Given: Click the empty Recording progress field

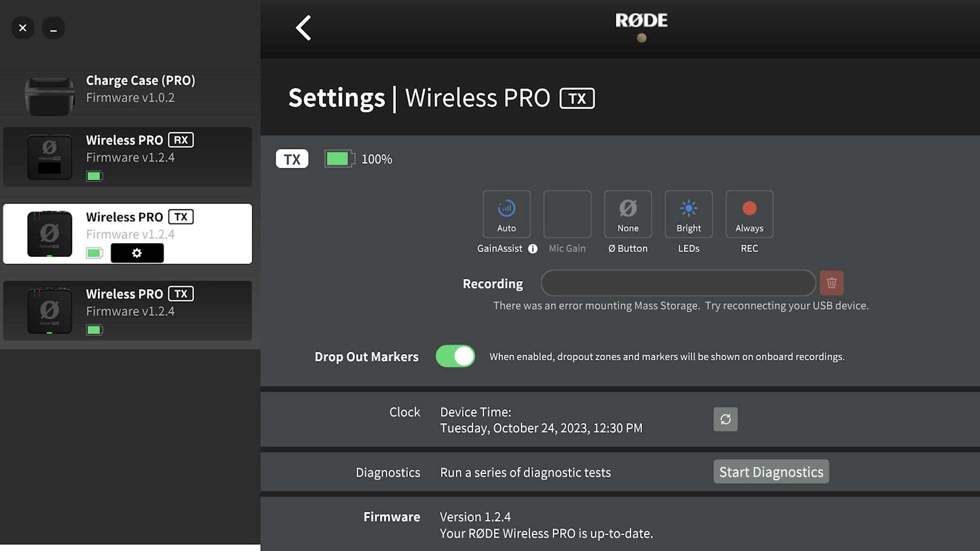Looking at the screenshot, I should click(x=678, y=283).
